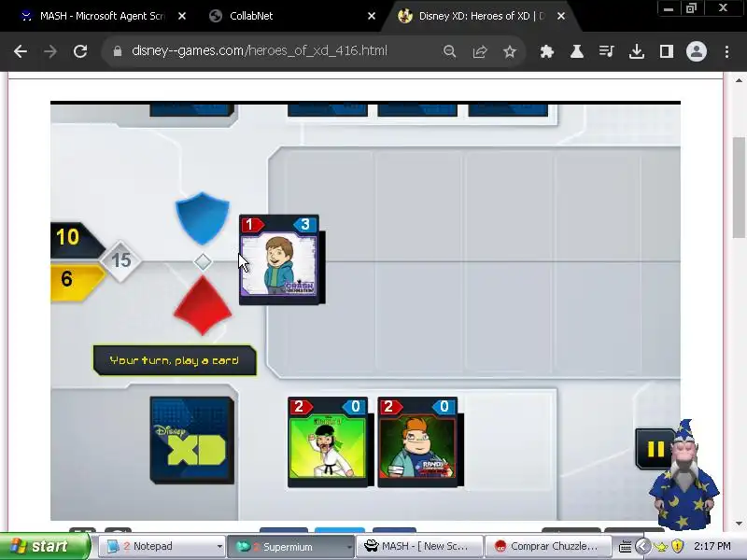View site info via the lock icon
This screenshot has width=747, height=560.
tap(118, 51)
